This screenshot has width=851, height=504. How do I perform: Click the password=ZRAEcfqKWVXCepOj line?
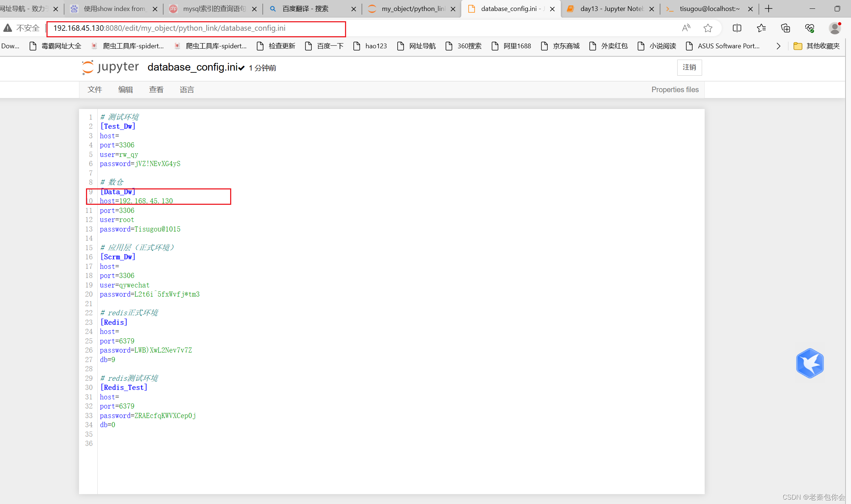[x=148, y=416]
